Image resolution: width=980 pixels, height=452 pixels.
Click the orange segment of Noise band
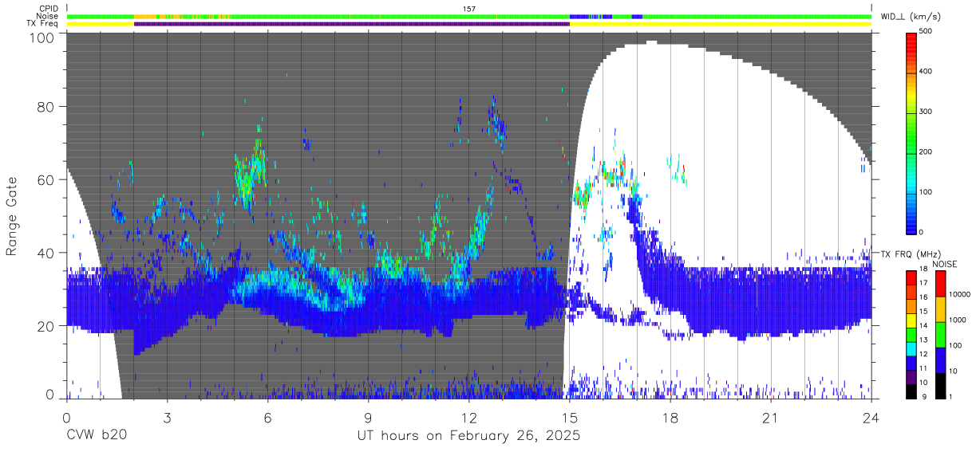[145, 16]
